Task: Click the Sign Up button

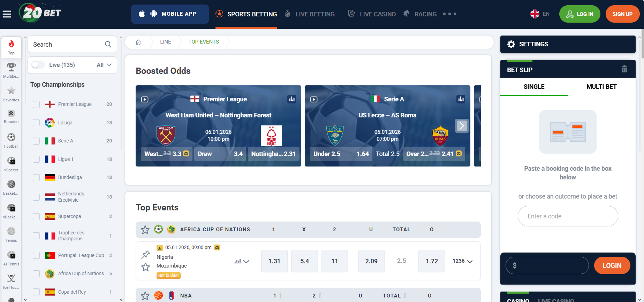Action: click(x=622, y=14)
